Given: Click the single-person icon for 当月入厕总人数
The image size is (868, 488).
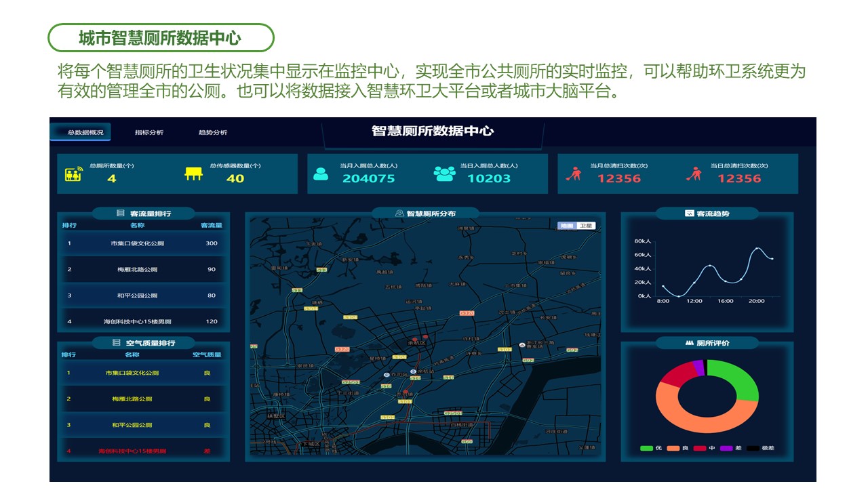Looking at the screenshot, I should [321, 174].
